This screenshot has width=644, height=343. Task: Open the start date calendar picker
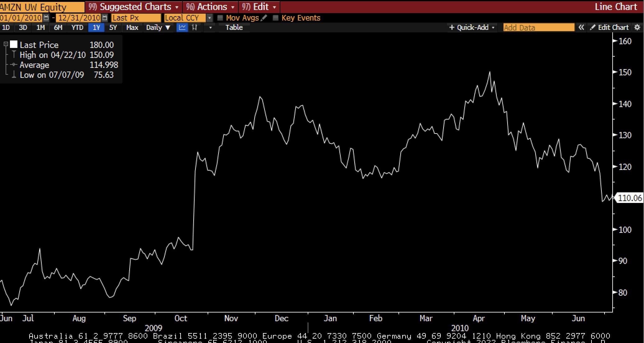(46, 18)
